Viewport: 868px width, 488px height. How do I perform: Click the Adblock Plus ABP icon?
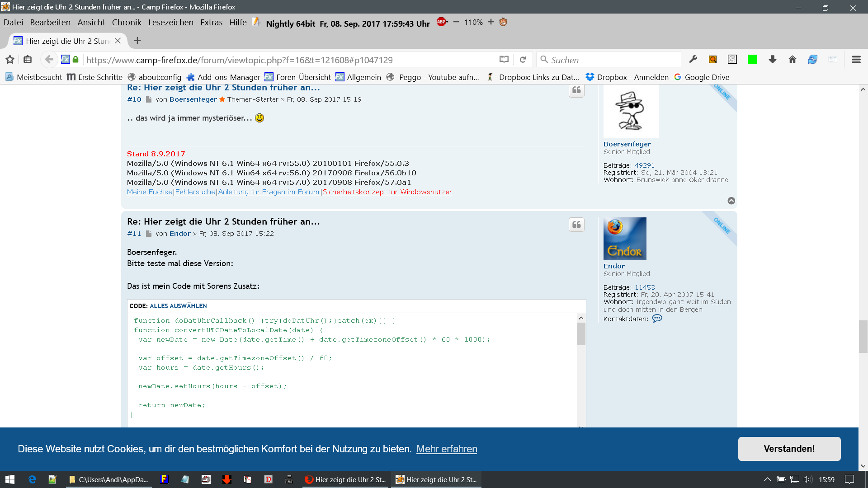point(441,22)
